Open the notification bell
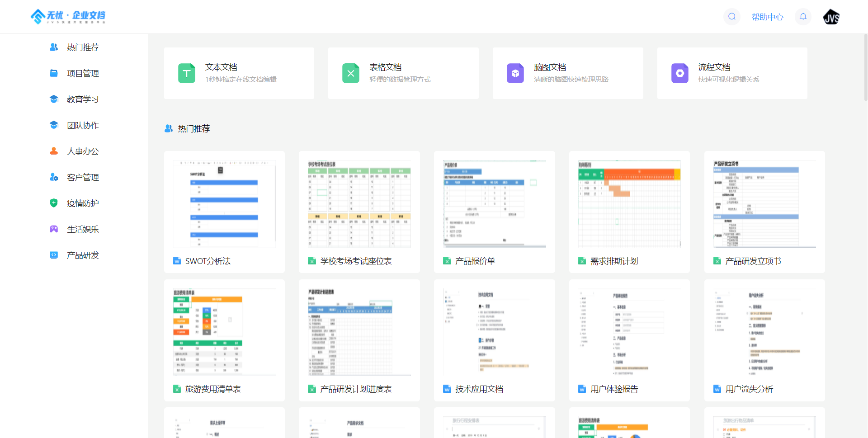This screenshot has width=868, height=438. point(803,17)
